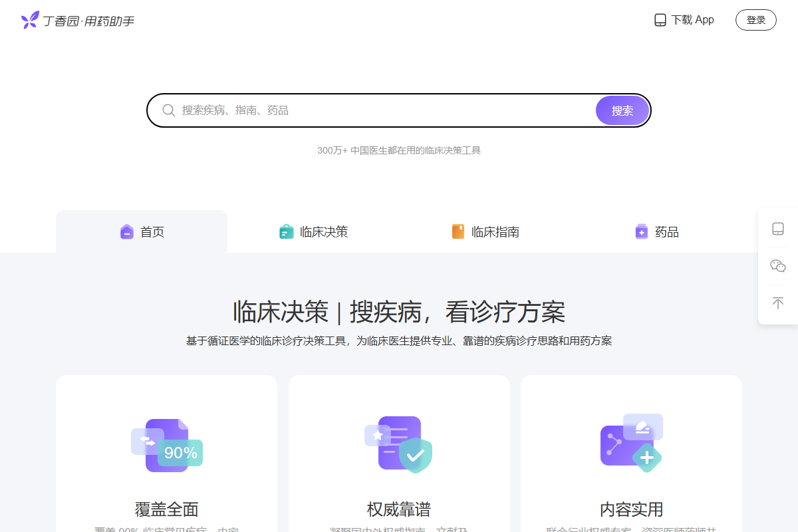This screenshot has height=532, width=798.
Task: Click the blue pill icon beside 药品
Action: [641, 231]
